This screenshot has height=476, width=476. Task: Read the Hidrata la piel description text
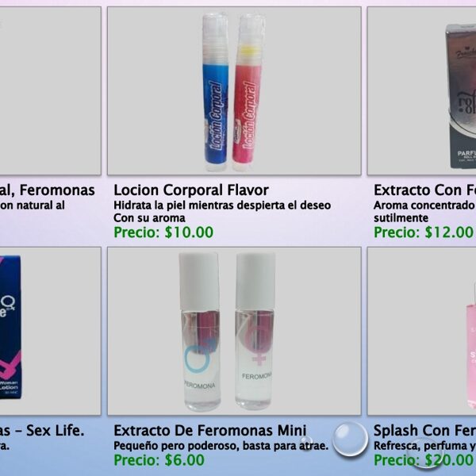pos(222,212)
